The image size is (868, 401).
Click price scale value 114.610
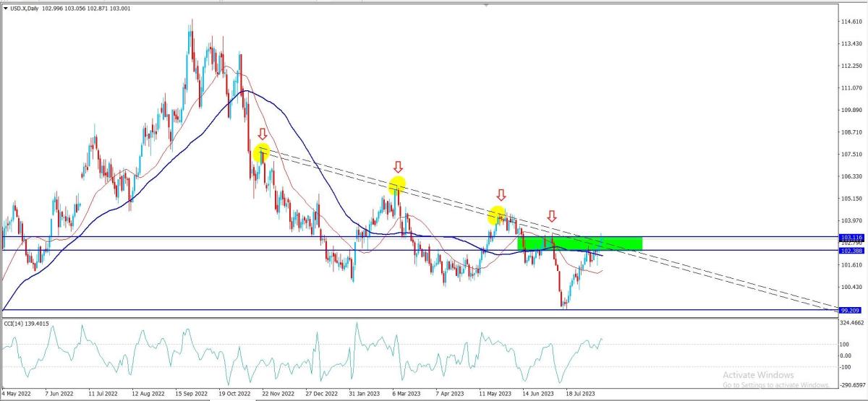(851, 22)
